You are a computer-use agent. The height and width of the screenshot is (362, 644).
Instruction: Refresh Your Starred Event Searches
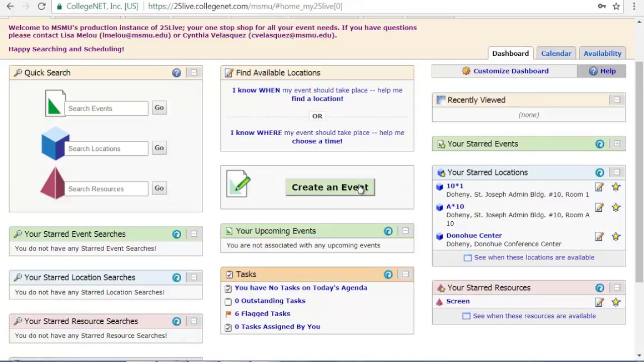[x=177, y=234]
